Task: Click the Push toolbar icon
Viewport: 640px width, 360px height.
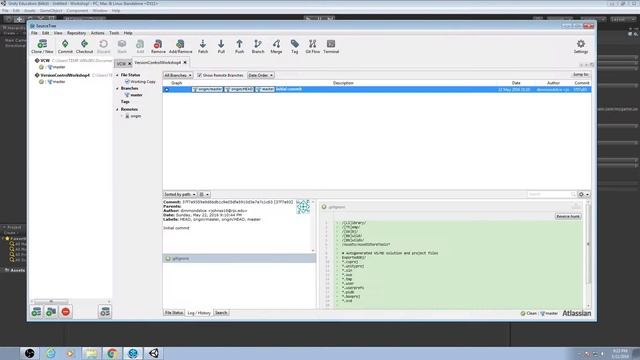Action: coord(239,47)
